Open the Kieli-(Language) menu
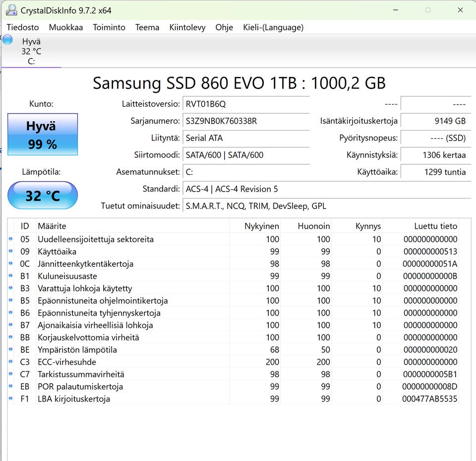This screenshot has height=461, width=476. [x=273, y=27]
